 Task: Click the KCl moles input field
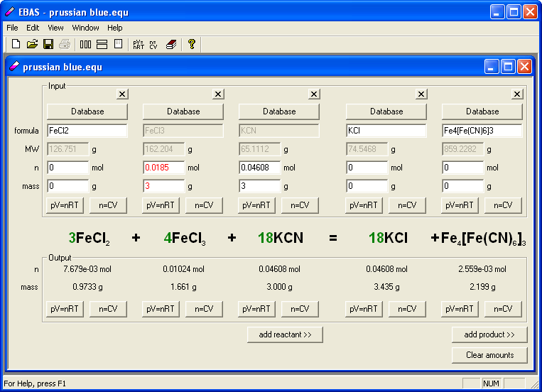coord(367,168)
